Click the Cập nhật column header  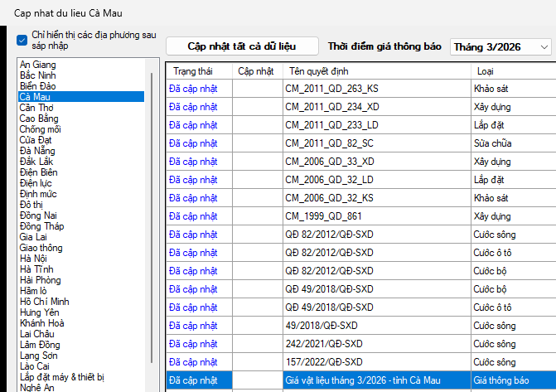click(x=256, y=71)
